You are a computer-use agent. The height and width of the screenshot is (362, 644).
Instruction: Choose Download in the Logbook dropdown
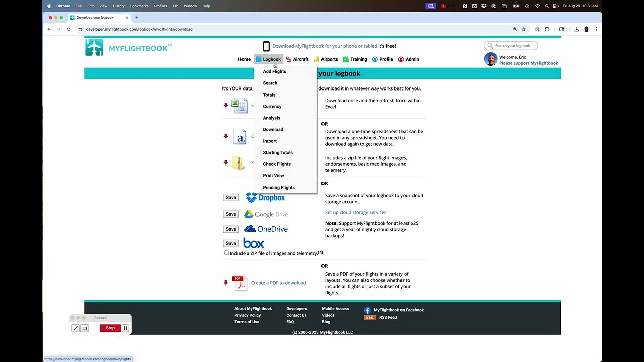[273, 129]
